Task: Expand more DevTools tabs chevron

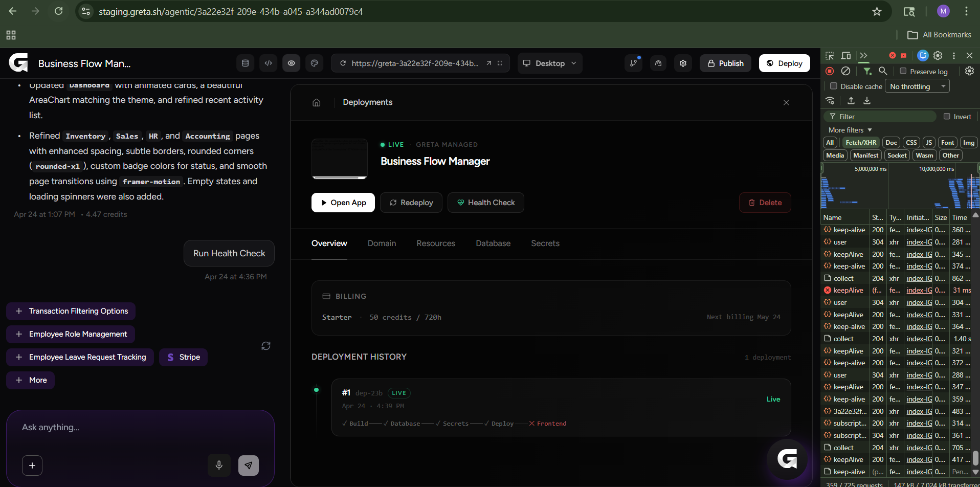Action: 864,55
